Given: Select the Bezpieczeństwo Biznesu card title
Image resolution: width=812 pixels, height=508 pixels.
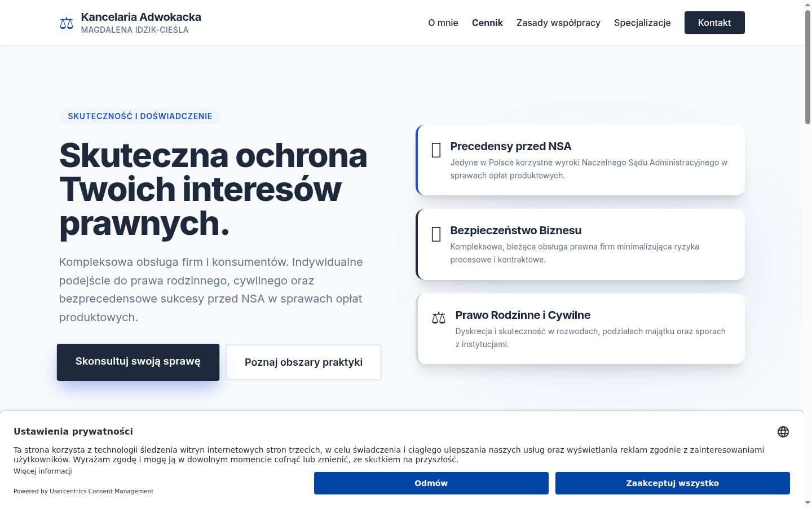Looking at the screenshot, I should point(516,230).
